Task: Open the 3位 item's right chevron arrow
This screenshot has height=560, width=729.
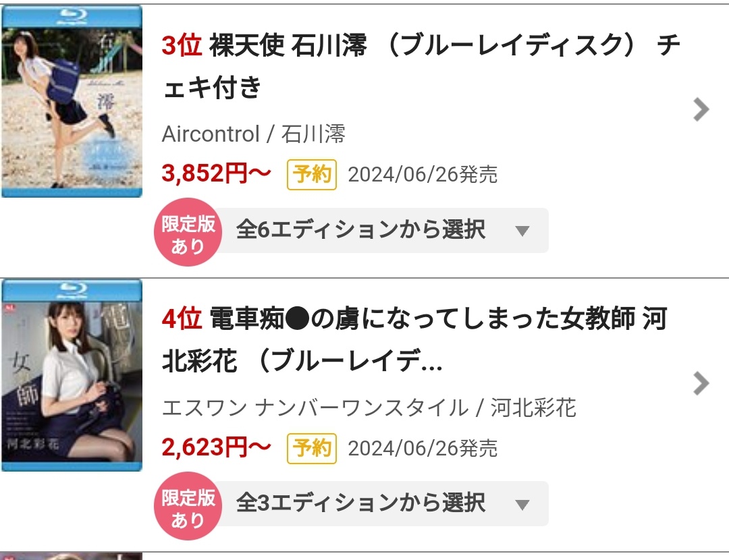Action: [x=701, y=110]
